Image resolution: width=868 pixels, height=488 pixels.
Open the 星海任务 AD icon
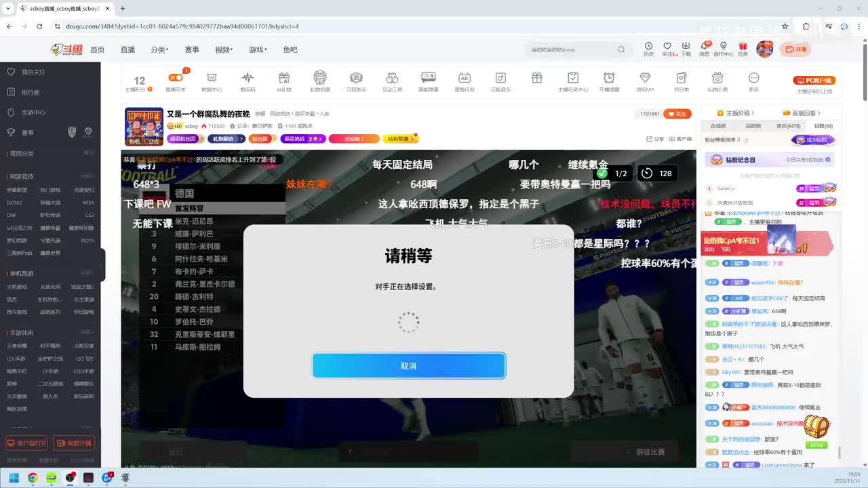point(465,78)
